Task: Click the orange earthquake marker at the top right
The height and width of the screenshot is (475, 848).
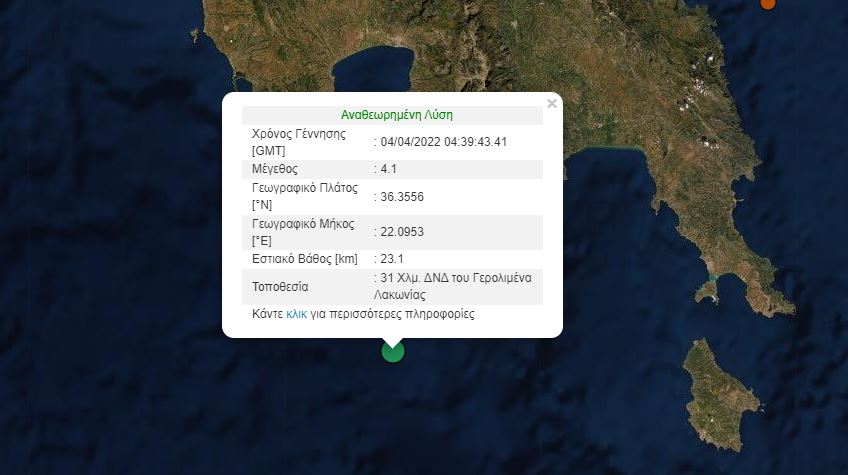Action: tap(768, 3)
